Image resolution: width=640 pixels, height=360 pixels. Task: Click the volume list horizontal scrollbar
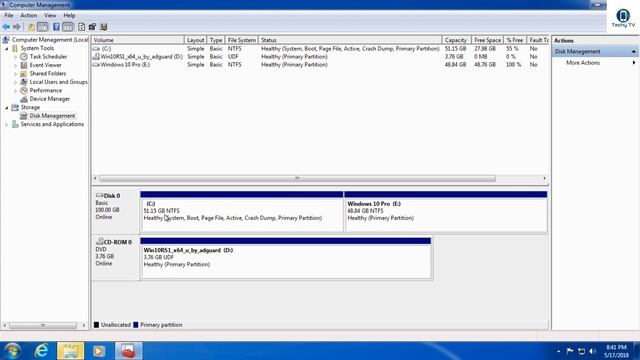[x=297, y=178]
